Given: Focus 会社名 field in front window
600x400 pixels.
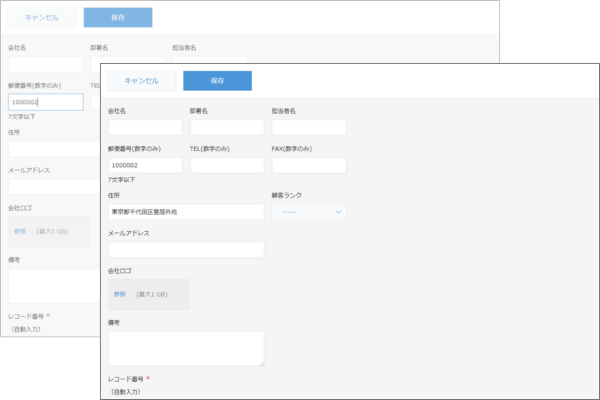Looking at the screenshot, I should (145, 127).
